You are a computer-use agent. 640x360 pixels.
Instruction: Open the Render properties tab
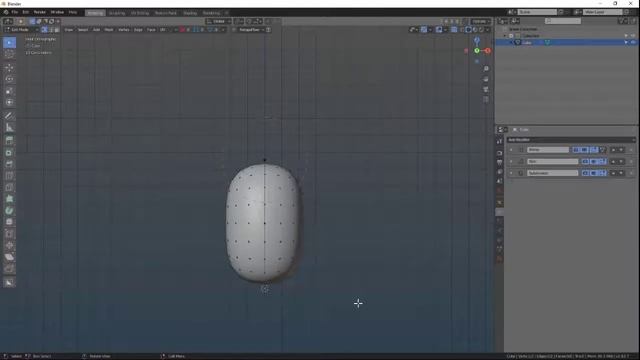pyautogui.click(x=500, y=153)
